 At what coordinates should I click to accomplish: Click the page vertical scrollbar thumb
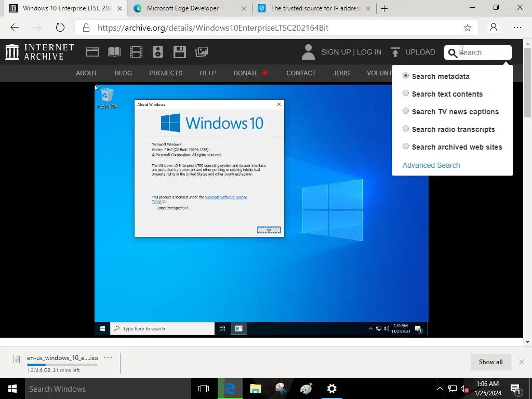pyautogui.click(x=527, y=83)
